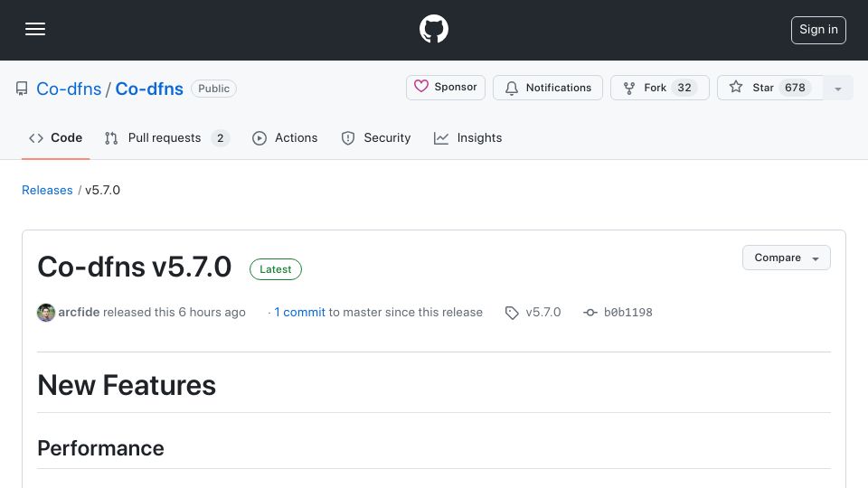The image size is (868, 488).
Task: Click the v5.7.0 breadcrumb text
Action: coord(102,190)
